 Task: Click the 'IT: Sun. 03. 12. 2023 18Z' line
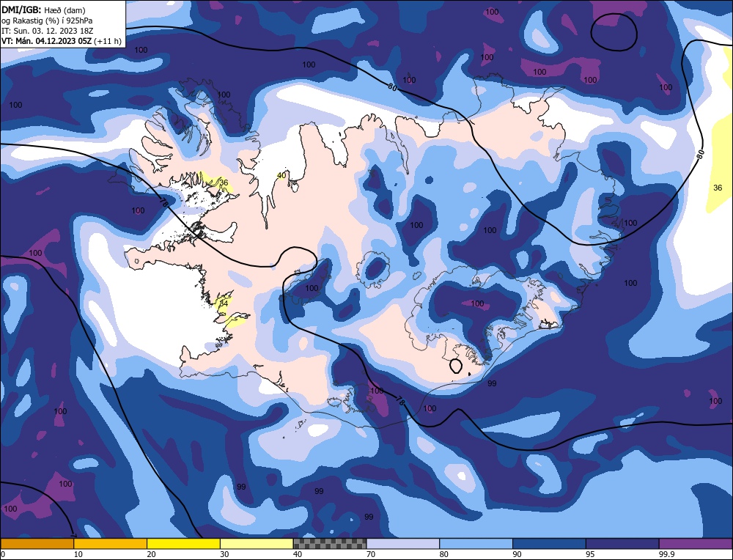(x=47, y=31)
